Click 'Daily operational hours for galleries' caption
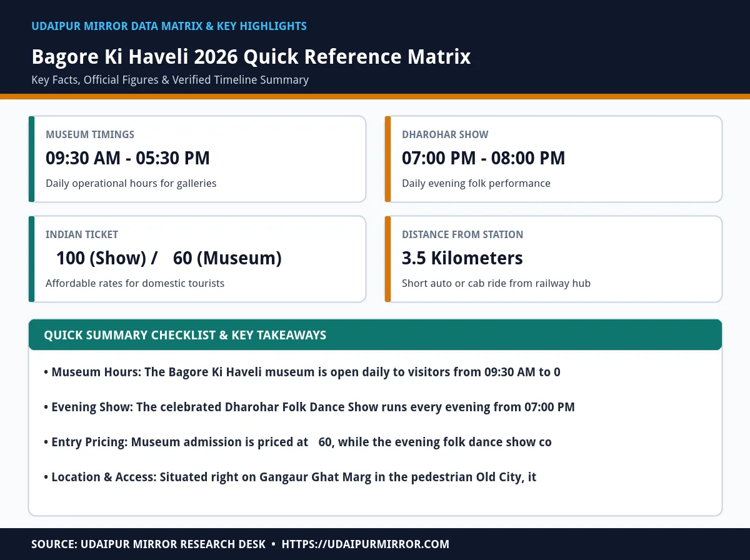750x560 pixels. [131, 183]
